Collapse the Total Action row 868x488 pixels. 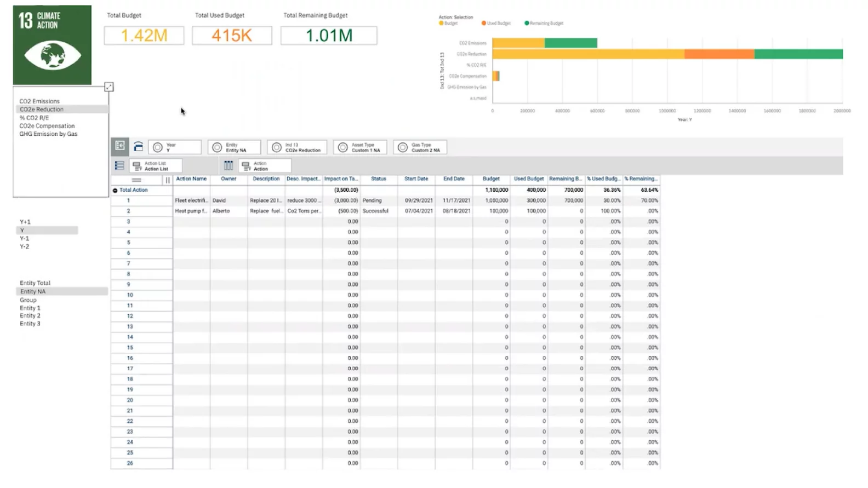(x=115, y=191)
